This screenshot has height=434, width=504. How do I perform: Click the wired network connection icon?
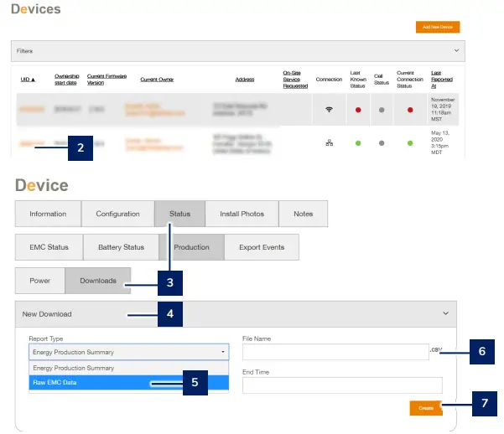[329, 143]
